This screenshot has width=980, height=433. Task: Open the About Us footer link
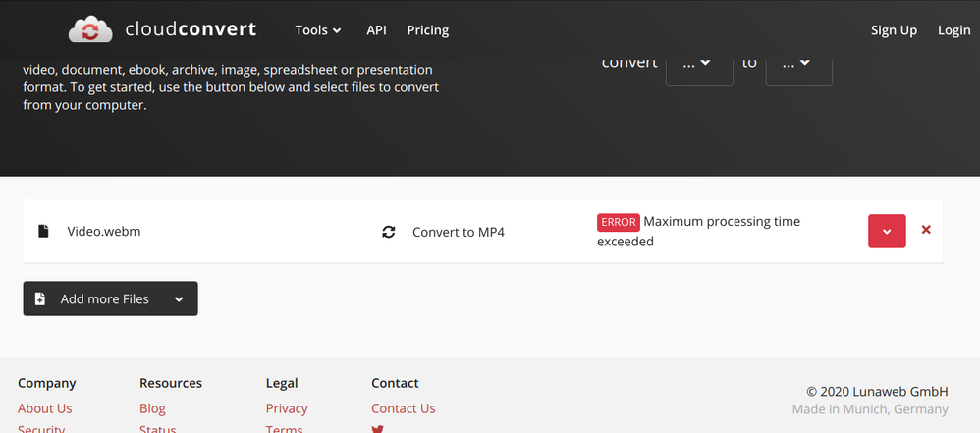[44, 408]
